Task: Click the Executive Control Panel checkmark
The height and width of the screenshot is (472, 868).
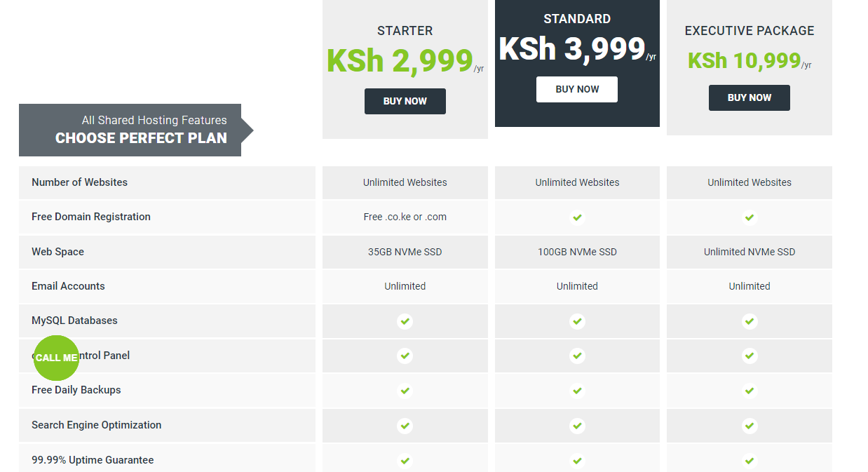Action: click(750, 356)
